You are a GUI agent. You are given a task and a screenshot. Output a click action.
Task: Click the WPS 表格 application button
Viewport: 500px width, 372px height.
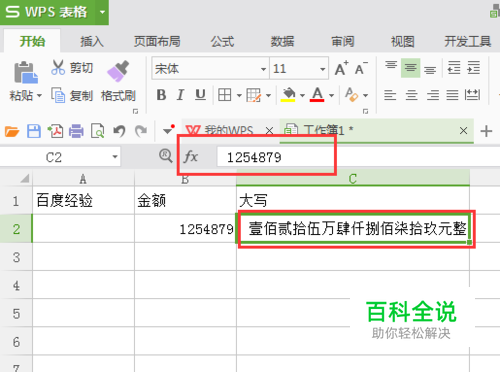47,12
